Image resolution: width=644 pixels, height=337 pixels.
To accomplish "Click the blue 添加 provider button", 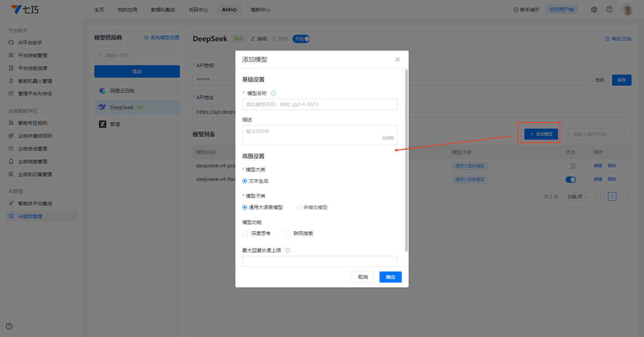I will tap(137, 72).
